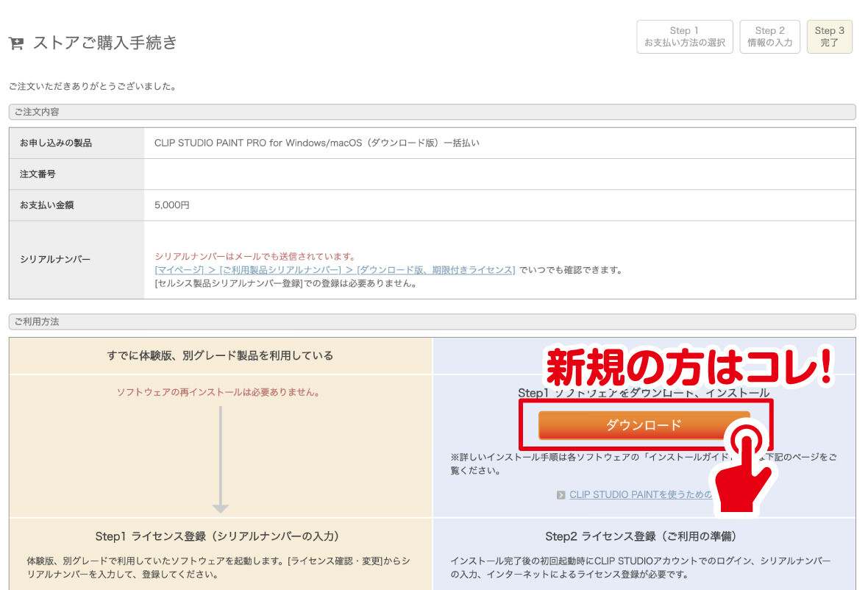The height and width of the screenshot is (590, 868).
Task: Click the ご注文内容 section header
Action: pos(432,112)
